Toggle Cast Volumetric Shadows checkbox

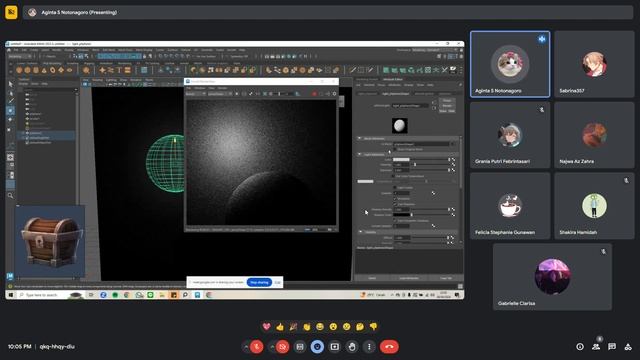(x=395, y=221)
